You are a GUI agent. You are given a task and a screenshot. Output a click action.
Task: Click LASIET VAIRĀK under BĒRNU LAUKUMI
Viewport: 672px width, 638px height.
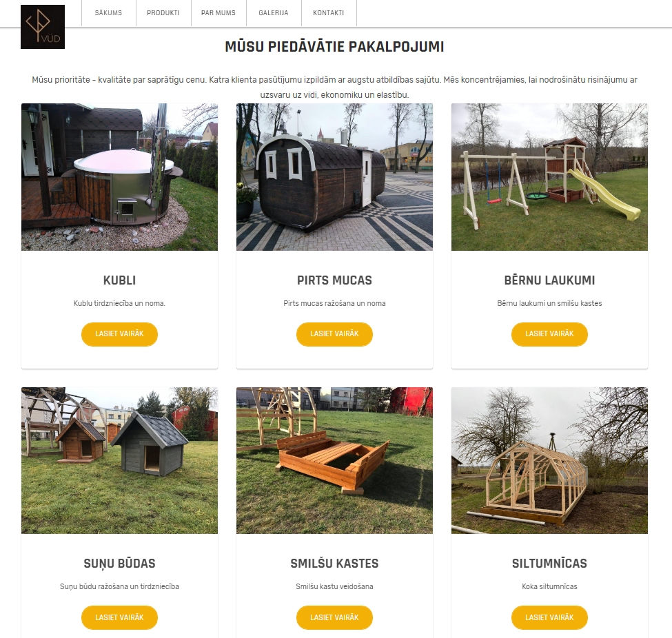click(549, 333)
